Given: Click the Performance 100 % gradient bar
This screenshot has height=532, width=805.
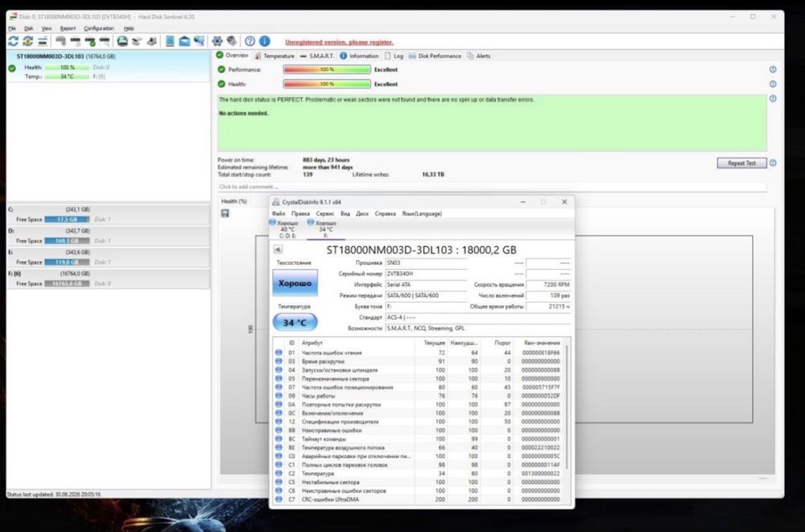Looking at the screenshot, I should [327, 69].
